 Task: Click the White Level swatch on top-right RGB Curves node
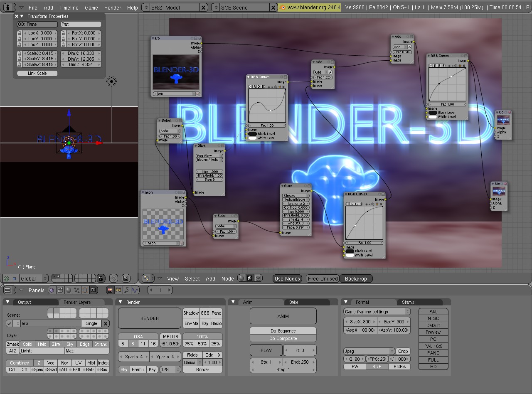pos(433,117)
